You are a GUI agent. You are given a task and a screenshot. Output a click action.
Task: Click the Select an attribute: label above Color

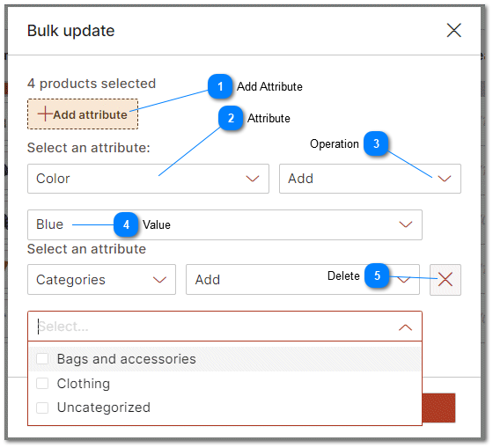tap(89, 148)
